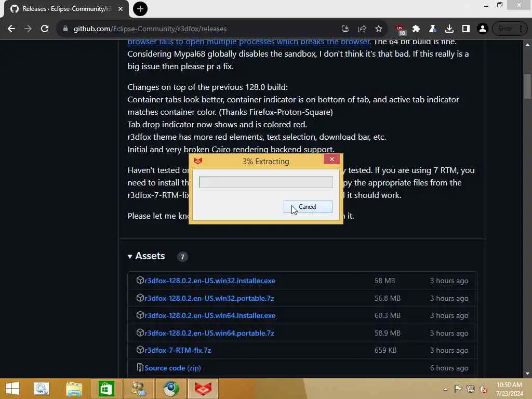Open File Explorer from taskbar
This screenshot has width=532, height=399.
pos(74,389)
